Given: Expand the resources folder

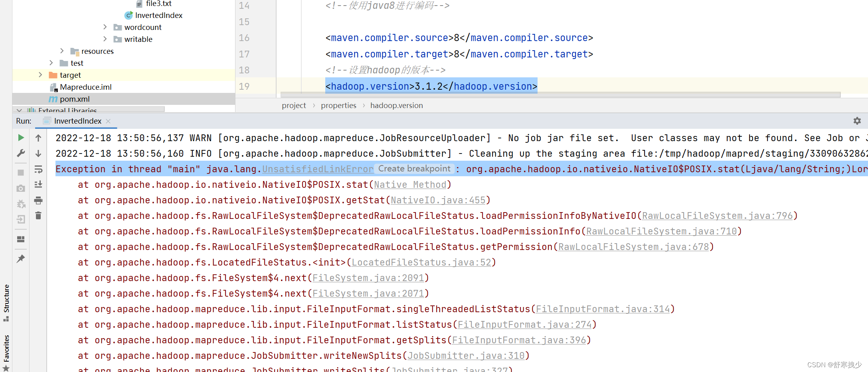Looking at the screenshot, I should coord(62,51).
